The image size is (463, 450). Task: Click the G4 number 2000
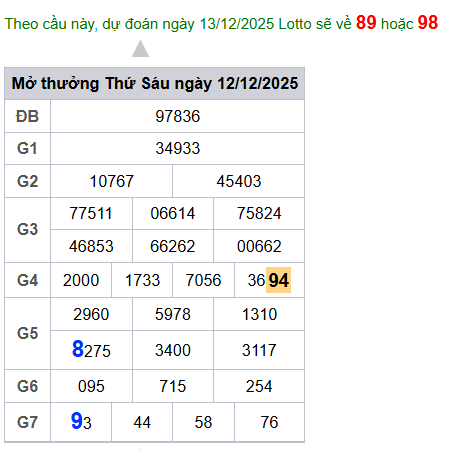pyautogui.click(x=81, y=280)
